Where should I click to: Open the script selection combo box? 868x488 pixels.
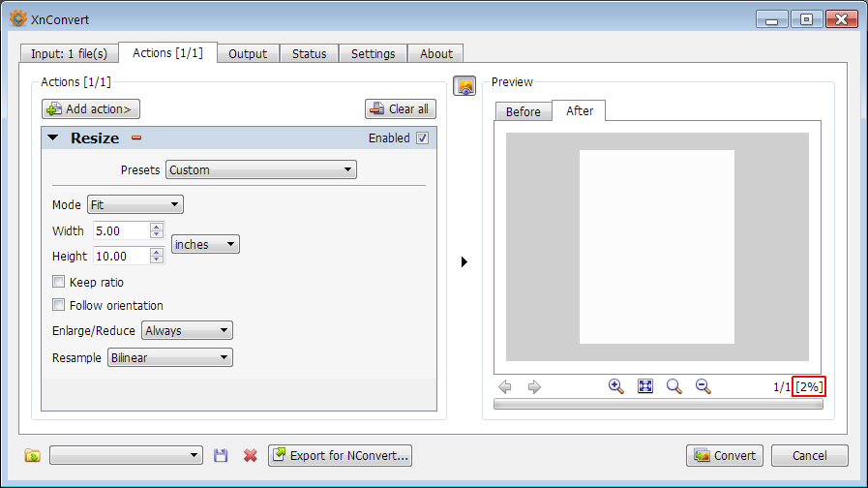tap(126, 455)
